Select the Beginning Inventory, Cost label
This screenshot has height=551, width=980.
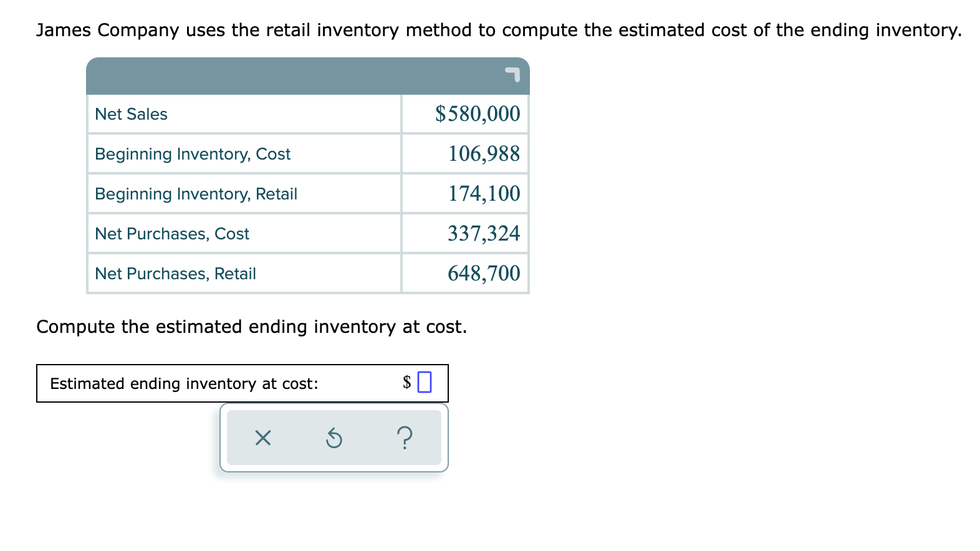(193, 154)
